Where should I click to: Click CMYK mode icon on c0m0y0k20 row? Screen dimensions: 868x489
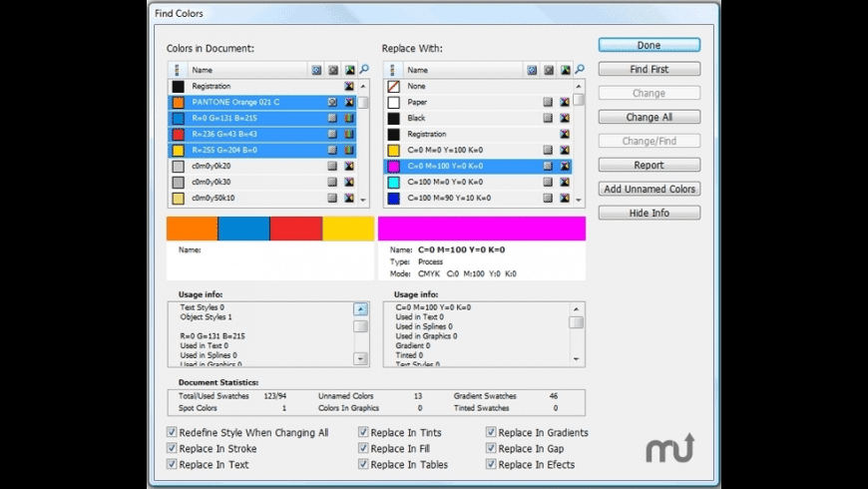349,166
